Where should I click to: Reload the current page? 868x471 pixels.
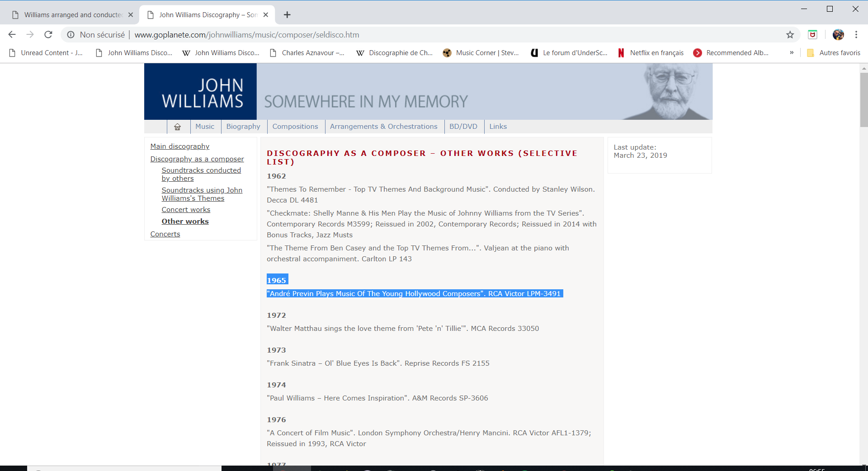point(48,35)
